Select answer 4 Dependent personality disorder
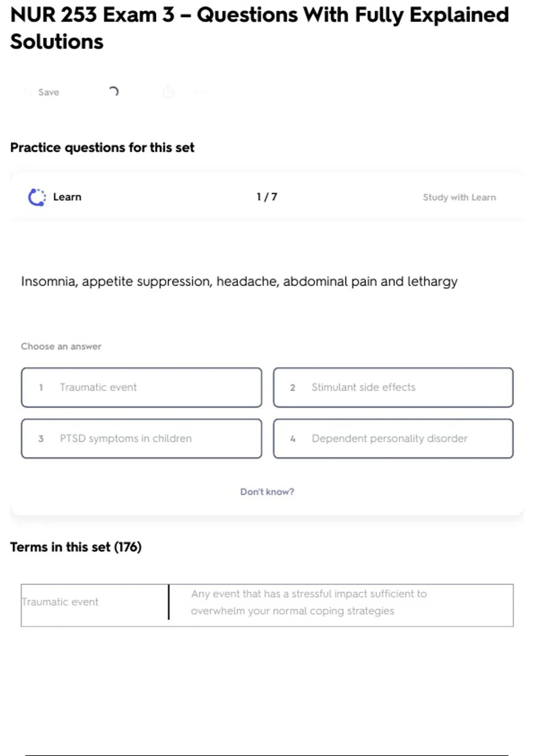 click(x=393, y=438)
